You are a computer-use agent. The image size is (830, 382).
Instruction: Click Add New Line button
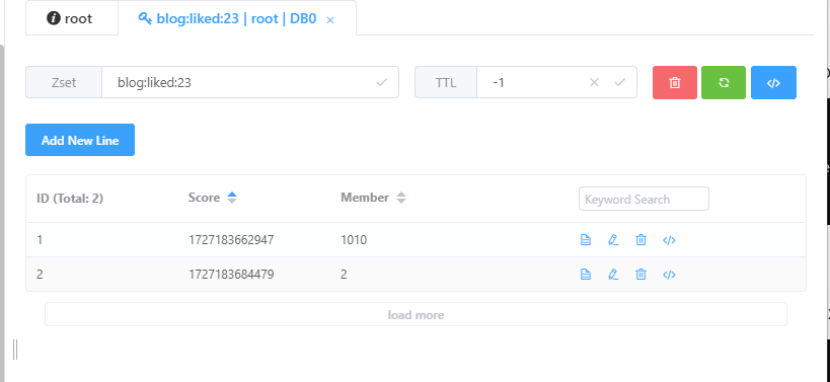[80, 140]
